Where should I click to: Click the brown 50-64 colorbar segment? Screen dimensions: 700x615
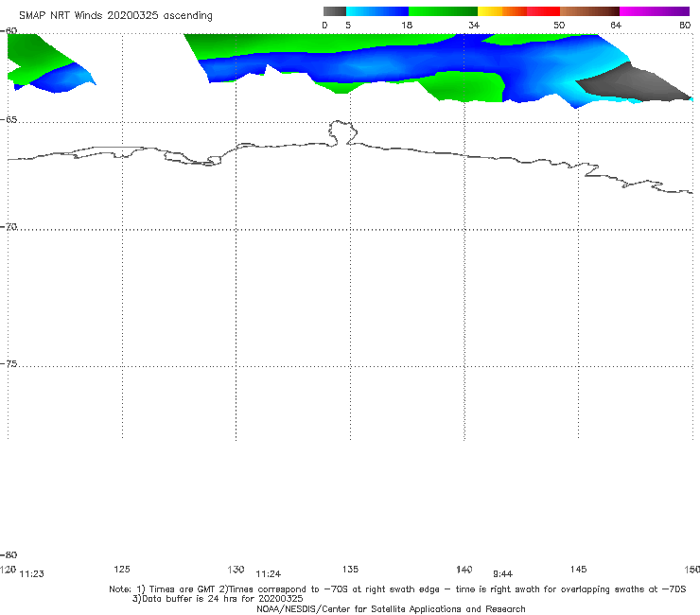click(x=589, y=11)
